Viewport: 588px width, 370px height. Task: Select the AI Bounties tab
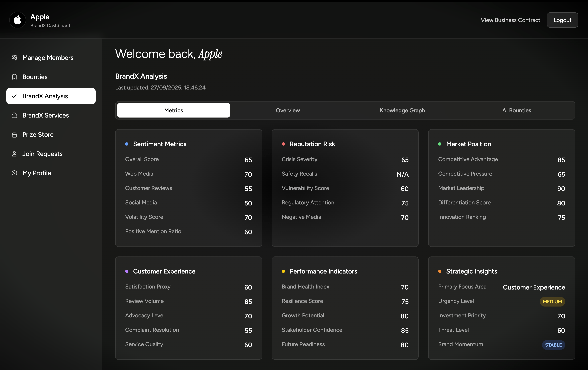[x=516, y=111]
